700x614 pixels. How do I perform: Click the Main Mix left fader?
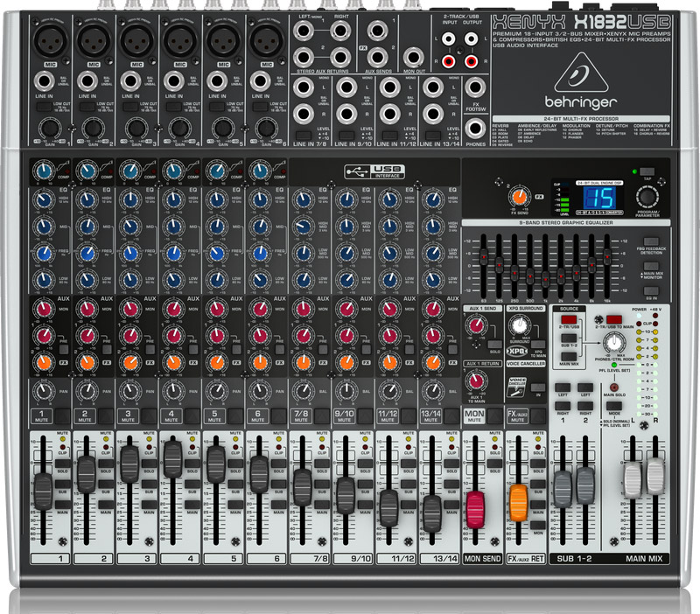pyautogui.click(x=633, y=480)
